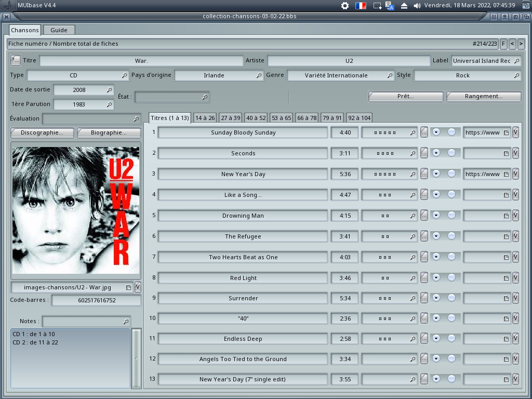This screenshot has width=532, height=399.
Task: Select the second radio button on the Red Light row
Action: pyautogui.click(x=451, y=277)
